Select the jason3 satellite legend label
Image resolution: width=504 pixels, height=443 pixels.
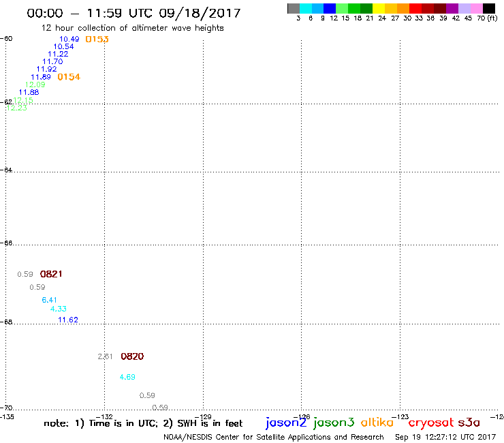[x=334, y=423]
